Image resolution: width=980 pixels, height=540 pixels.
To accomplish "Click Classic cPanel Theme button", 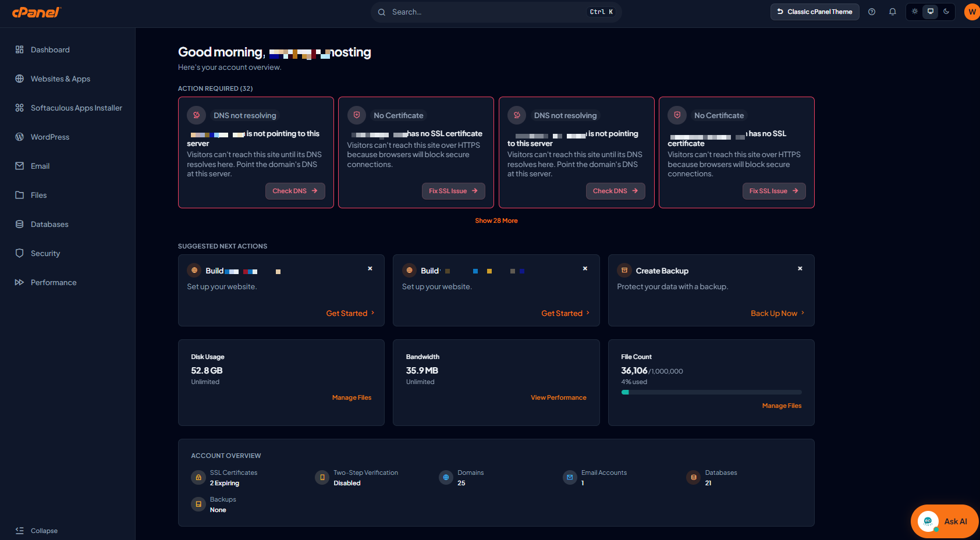I will point(815,12).
